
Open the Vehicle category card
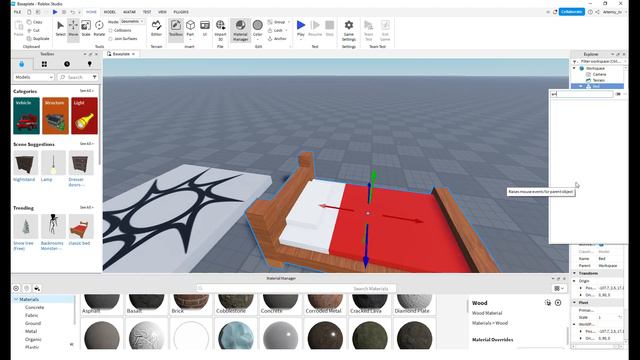27,116
